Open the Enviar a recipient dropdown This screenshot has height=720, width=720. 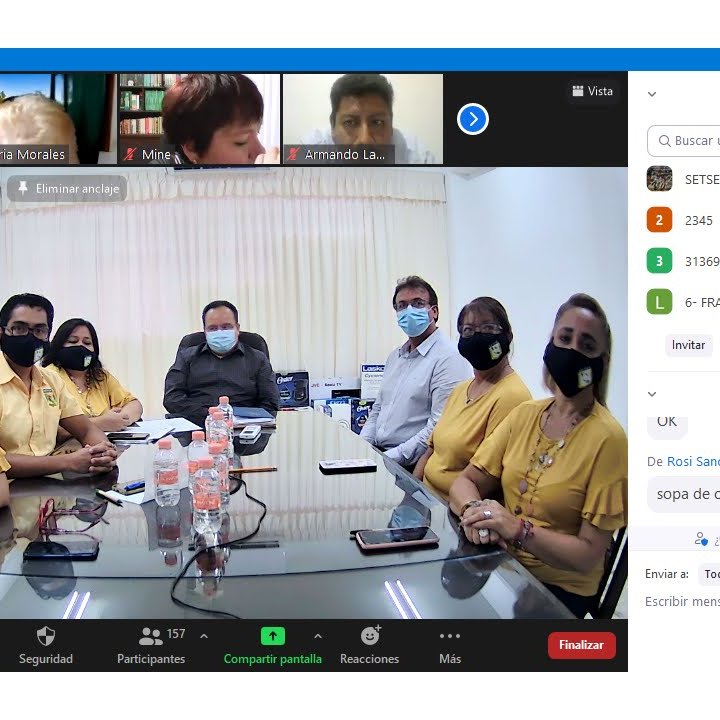click(x=708, y=574)
